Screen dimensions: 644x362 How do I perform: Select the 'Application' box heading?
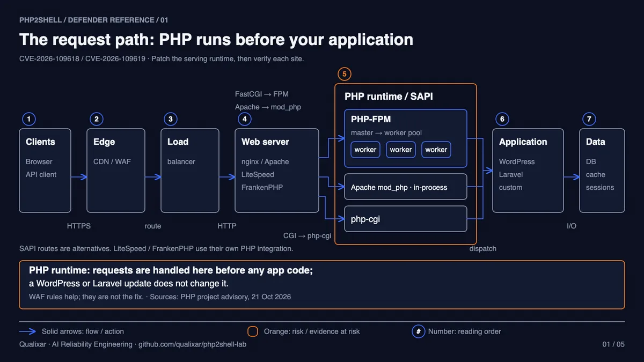pos(523,142)
